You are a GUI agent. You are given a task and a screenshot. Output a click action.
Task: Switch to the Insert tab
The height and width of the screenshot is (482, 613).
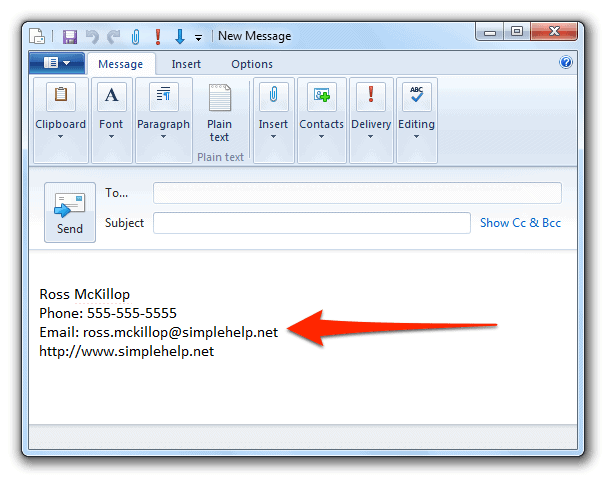[186, 64]
